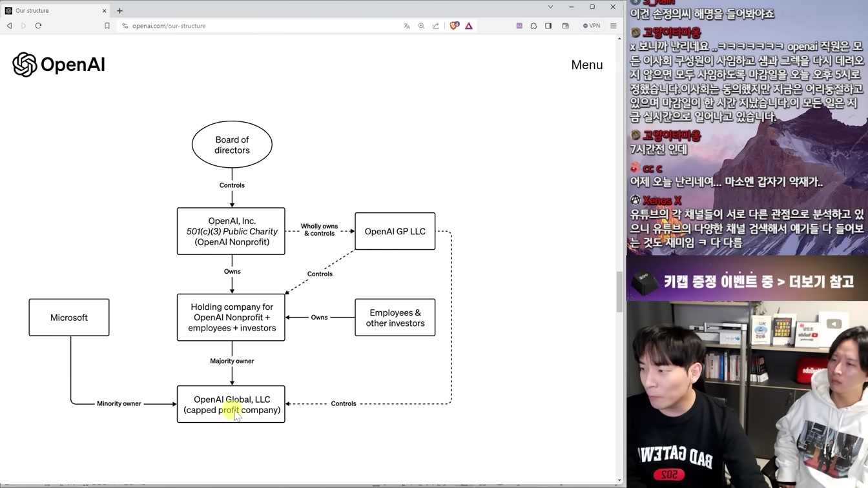Minimize the browser window
The width and height of the screenshot is (868, 488).
[571, 6]
